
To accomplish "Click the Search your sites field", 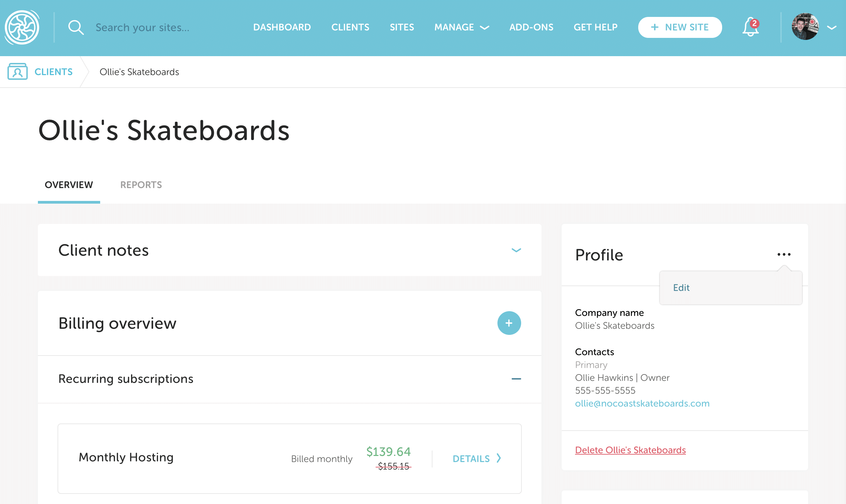I will [143, 27].
